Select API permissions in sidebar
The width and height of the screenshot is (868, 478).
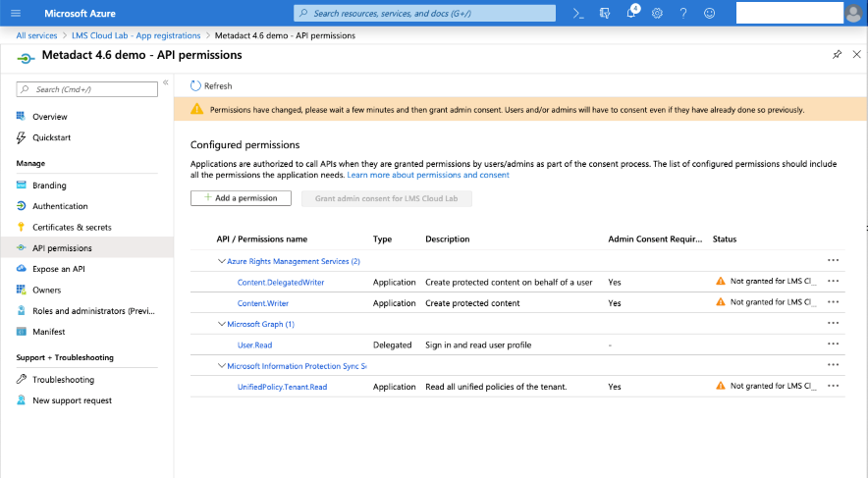coord(87,248)
